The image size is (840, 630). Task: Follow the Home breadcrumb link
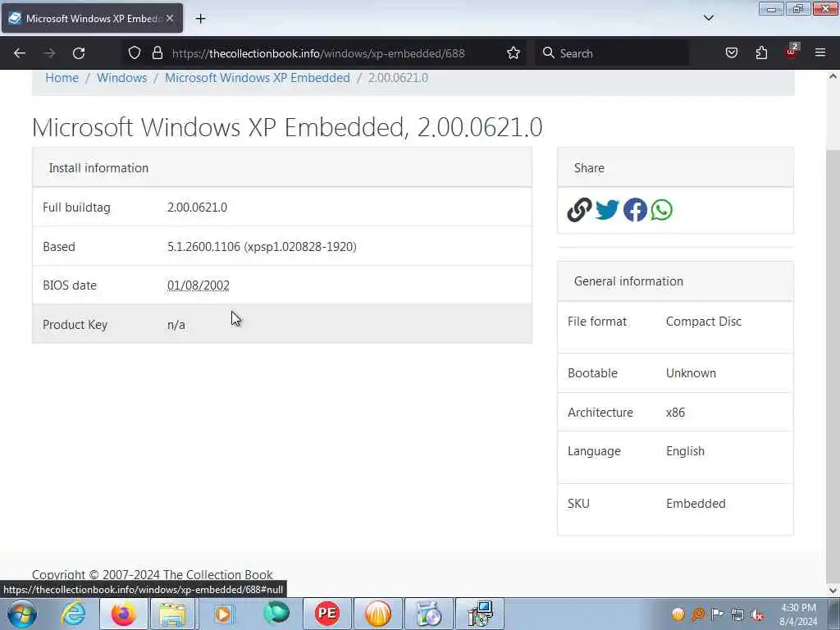click(x=62, y=78)
